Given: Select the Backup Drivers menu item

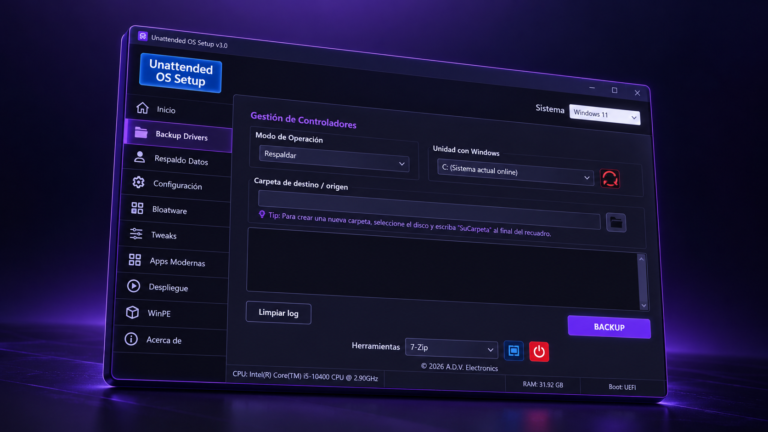Looking at the screenshot, I should click(x=178, y=135).
